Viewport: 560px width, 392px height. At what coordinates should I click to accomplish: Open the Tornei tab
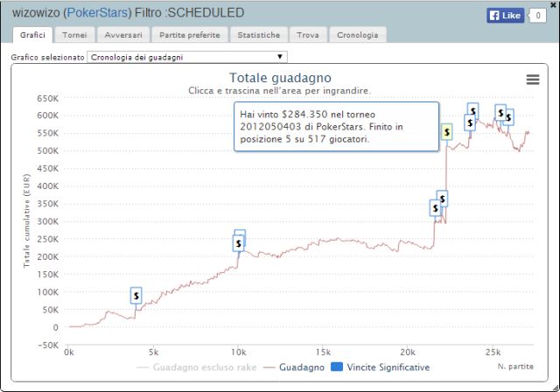74,35
